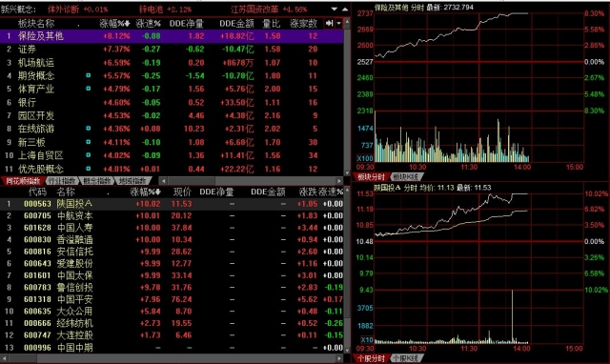Click the cyan marker icon beside 期货概念
Viewport: 610px width, 364px height.
89,75
